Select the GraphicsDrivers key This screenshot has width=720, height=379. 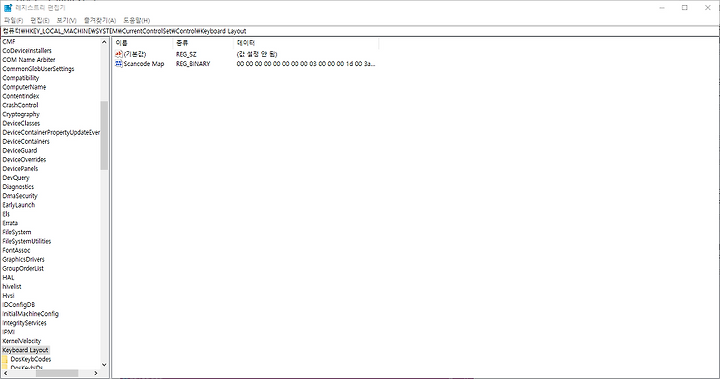click(x=23, y=260)
